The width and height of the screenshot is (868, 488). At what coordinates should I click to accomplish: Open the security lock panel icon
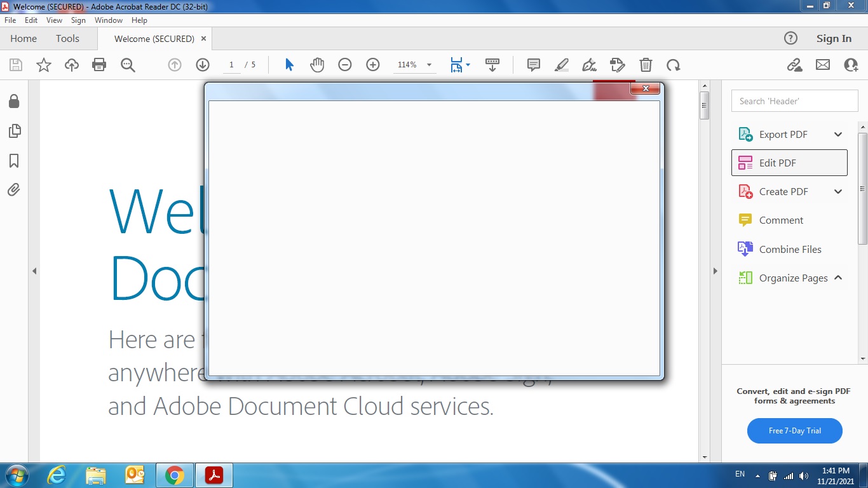coord(14,102)
